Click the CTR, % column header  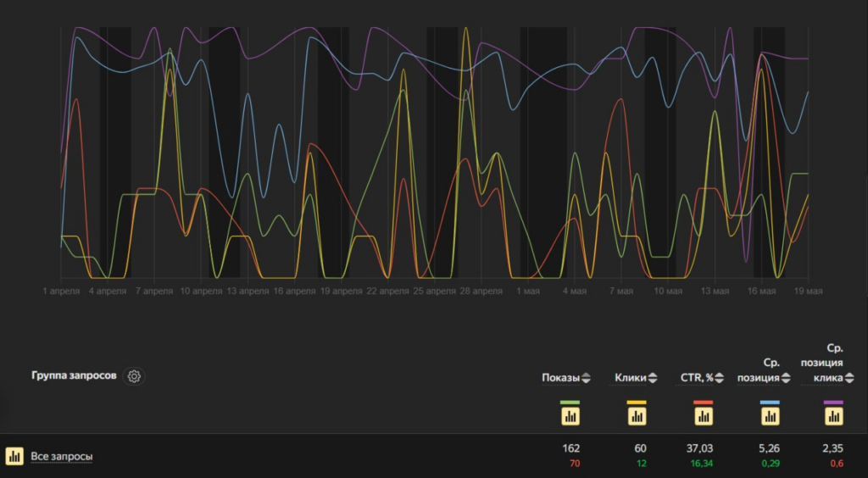(697, 378)
